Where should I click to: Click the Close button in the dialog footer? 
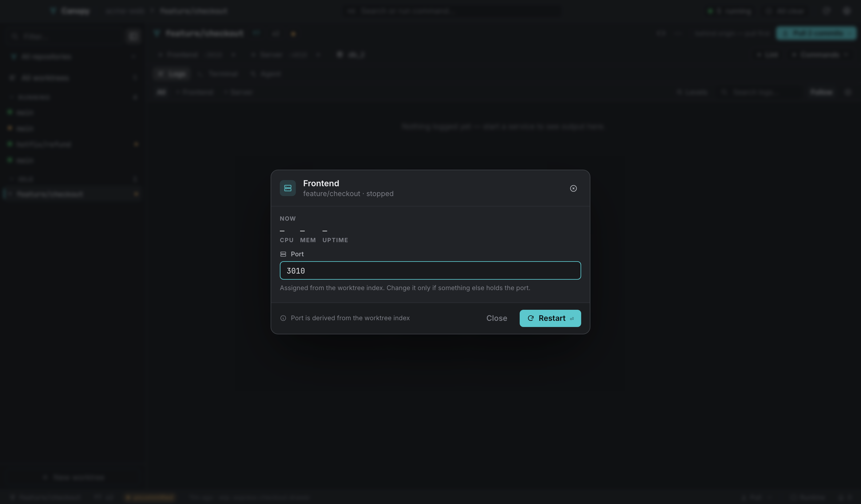496,318
